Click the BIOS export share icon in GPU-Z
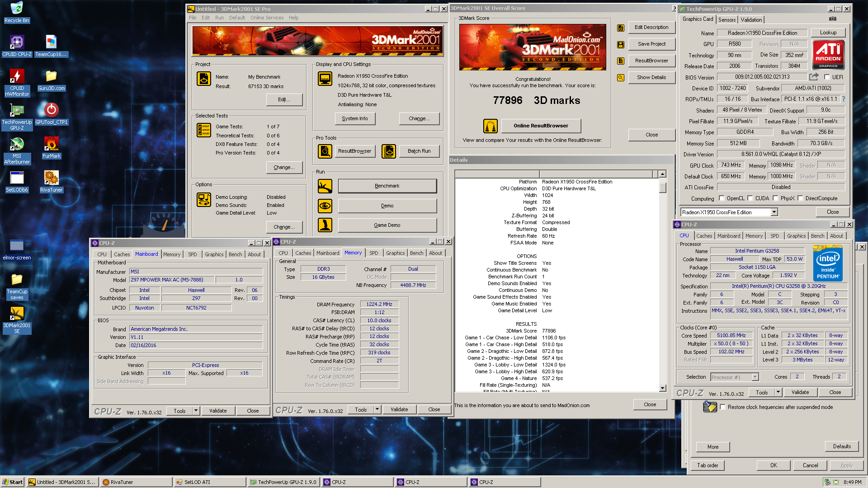868x488 pixels. pos(814,77)
